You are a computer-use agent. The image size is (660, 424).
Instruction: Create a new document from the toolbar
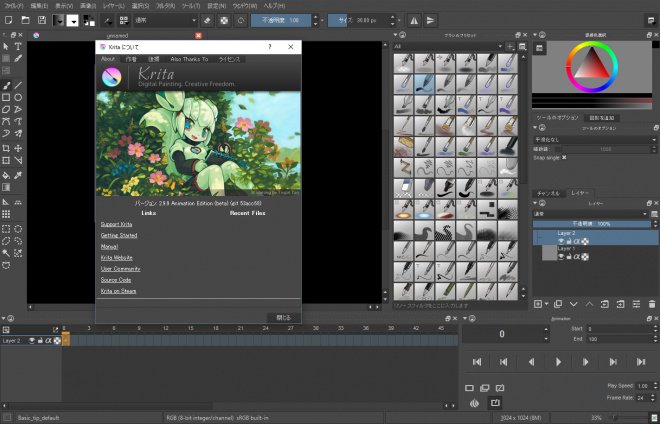[x=8, y=20]
